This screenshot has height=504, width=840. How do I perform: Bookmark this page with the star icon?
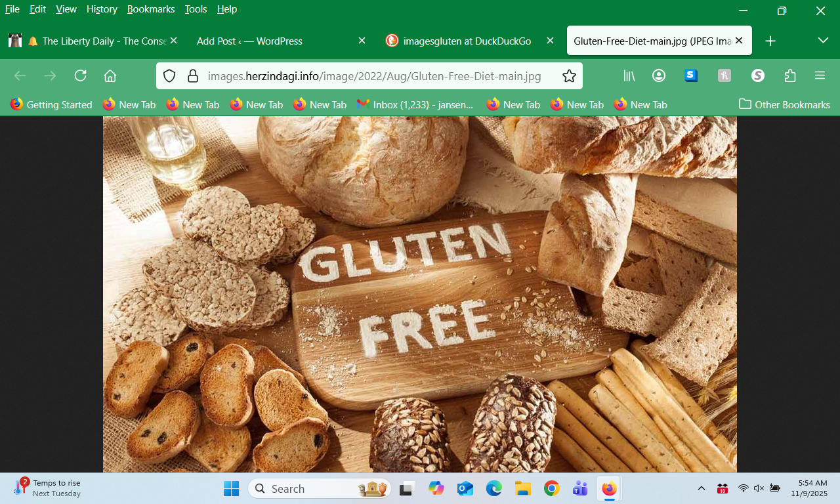tap(569, 76)
